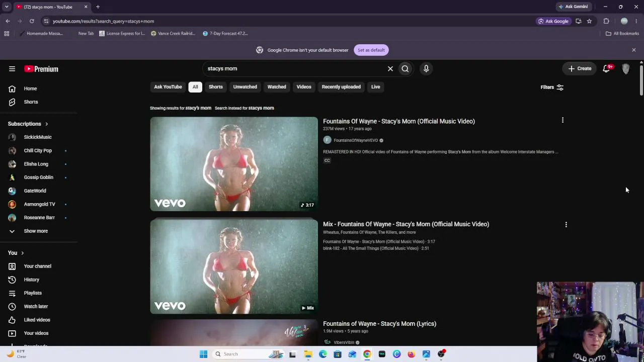Open Stacy's Mom (Lyrics) video title

pos(379,324)
